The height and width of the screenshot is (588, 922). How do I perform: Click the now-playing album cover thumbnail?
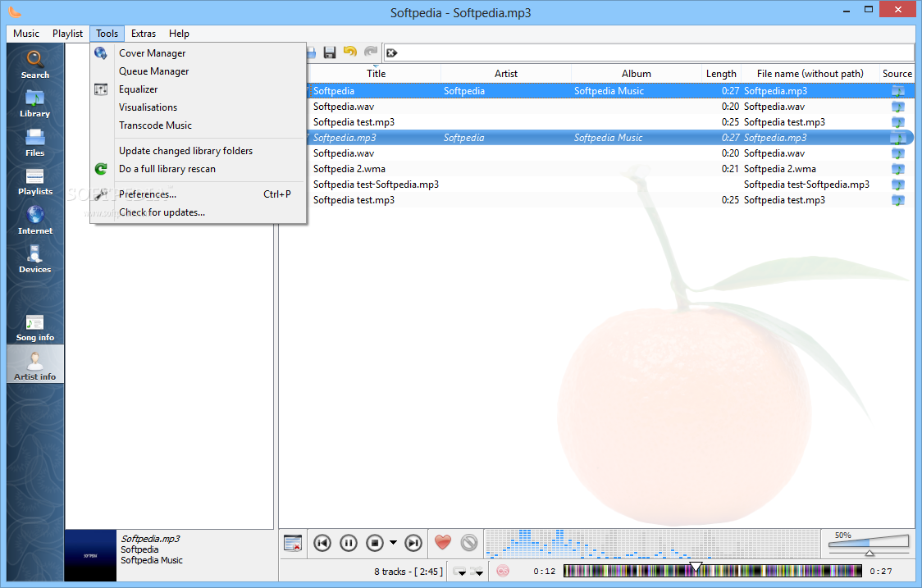(90, 555)
